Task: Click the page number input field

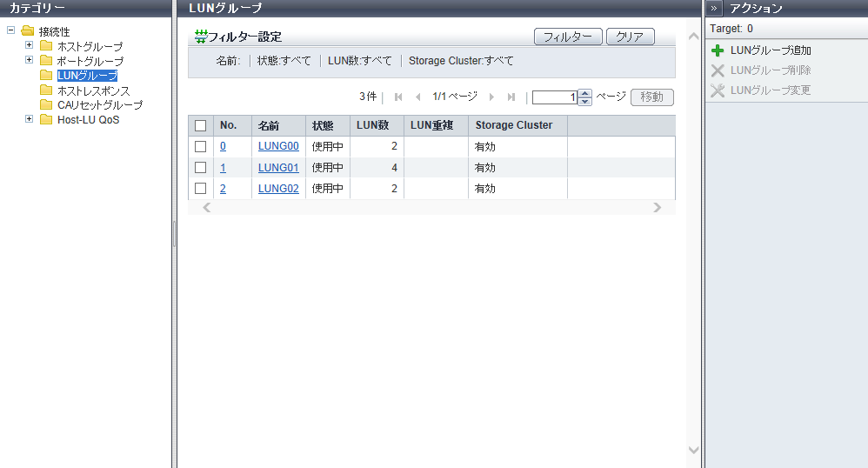Action: pos(555,97)
